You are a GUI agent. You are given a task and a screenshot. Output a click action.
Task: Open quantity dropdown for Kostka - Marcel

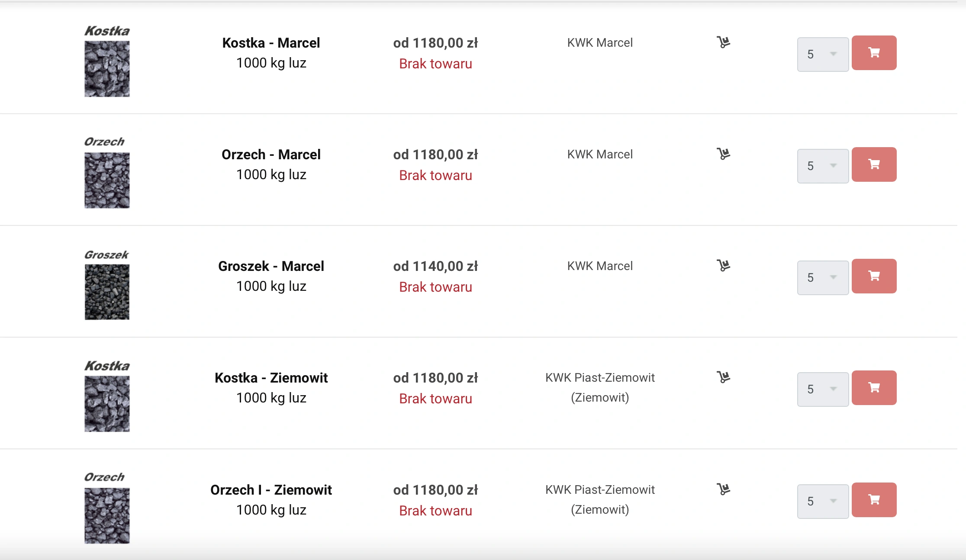(823, 54)
